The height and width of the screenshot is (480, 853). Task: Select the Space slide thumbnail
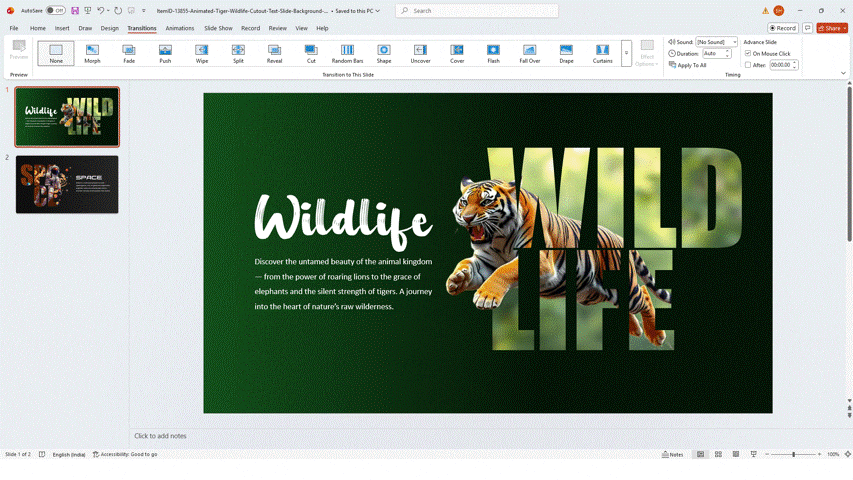tap(67, 184)
